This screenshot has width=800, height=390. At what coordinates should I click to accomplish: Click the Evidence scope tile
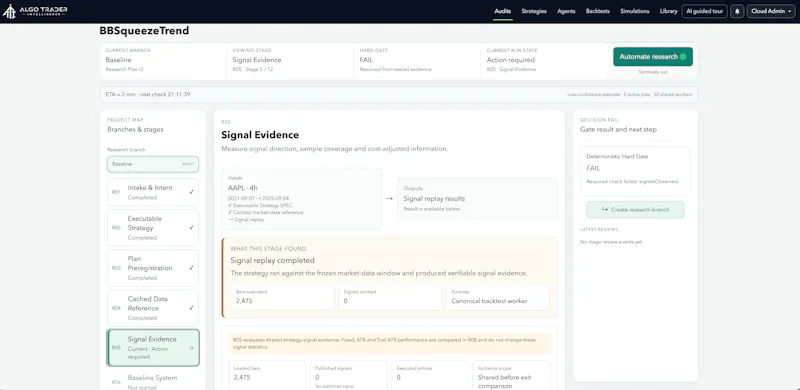coord(512,375)
